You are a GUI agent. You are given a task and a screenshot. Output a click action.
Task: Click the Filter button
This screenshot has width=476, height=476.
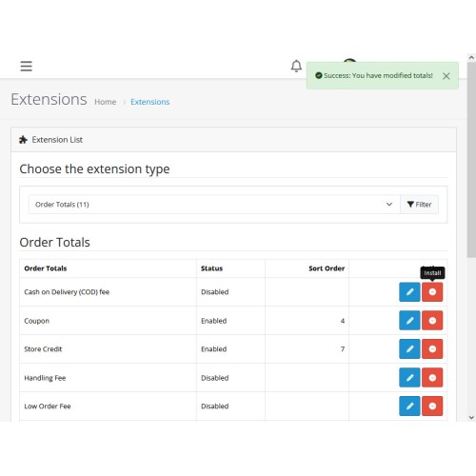pos(419,205)
